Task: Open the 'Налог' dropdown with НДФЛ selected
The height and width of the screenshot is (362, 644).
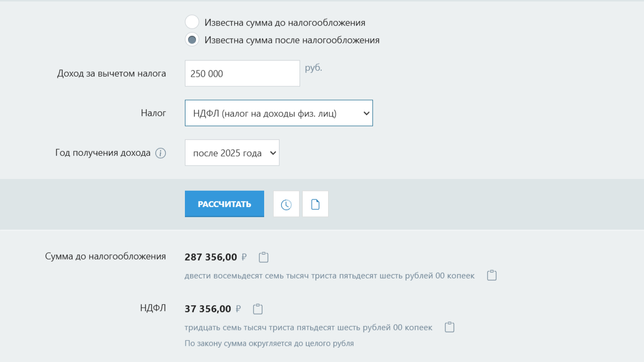Action: pyautogui.click(x=279, y=113)
